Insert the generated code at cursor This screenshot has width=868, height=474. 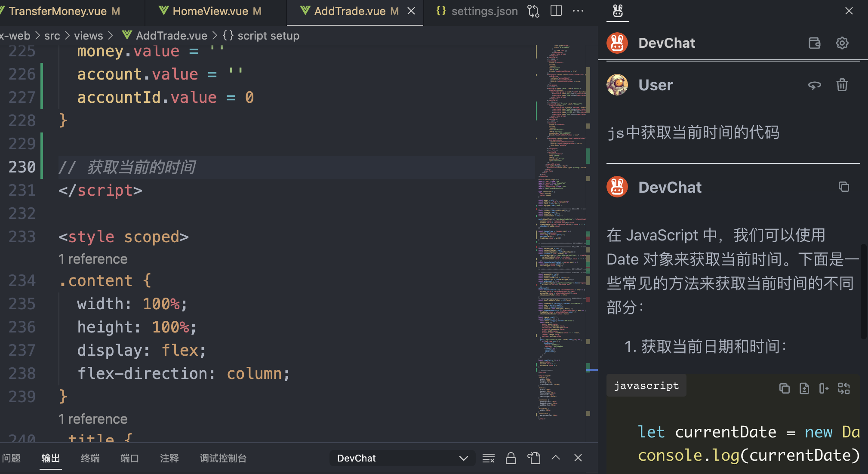(824, 388)
